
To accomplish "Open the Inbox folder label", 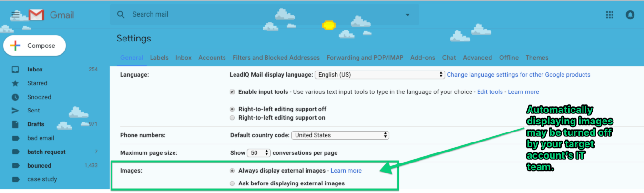I will 35,70.
